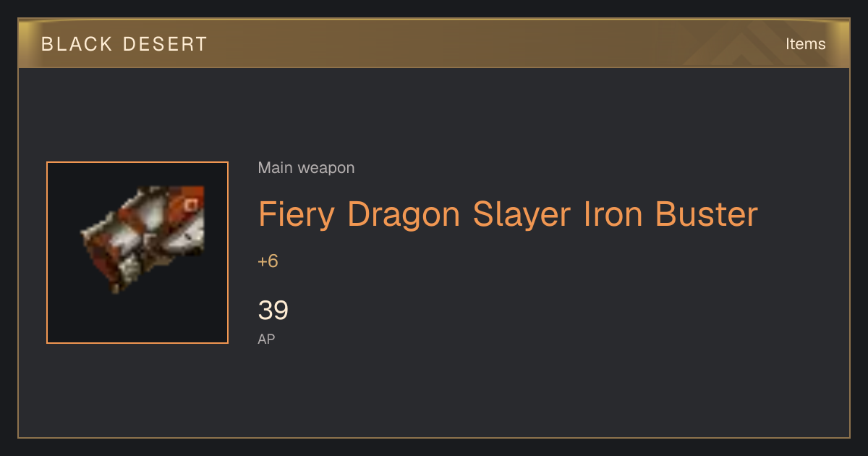Click the Main weapon category label
Screen dimensions: 868x456
tap(306, 168)
